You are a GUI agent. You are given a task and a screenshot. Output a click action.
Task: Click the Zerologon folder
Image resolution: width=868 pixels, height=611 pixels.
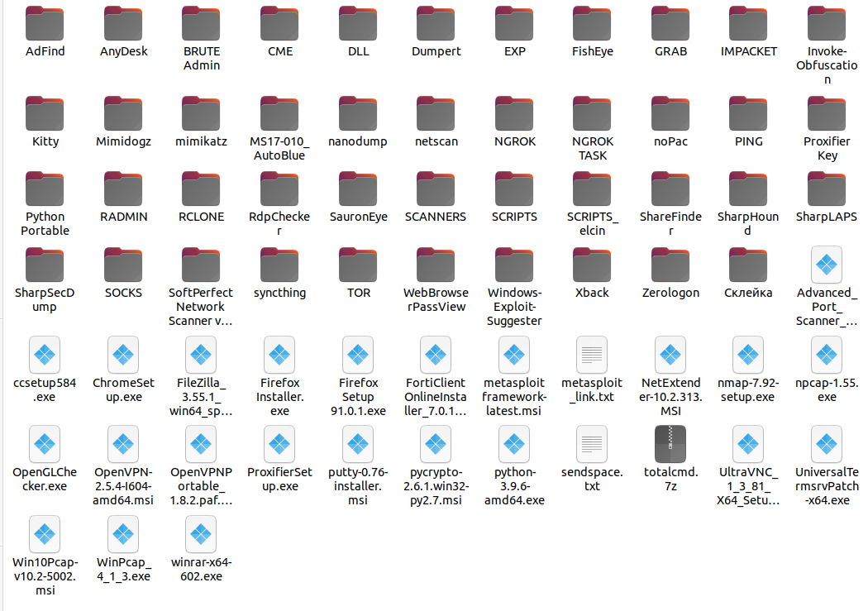coord(670,265)
